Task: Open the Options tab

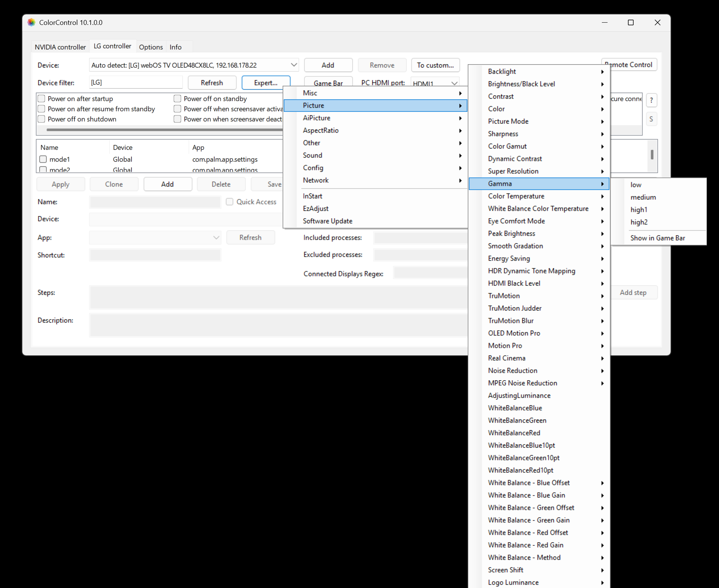Action: point(151,46)
